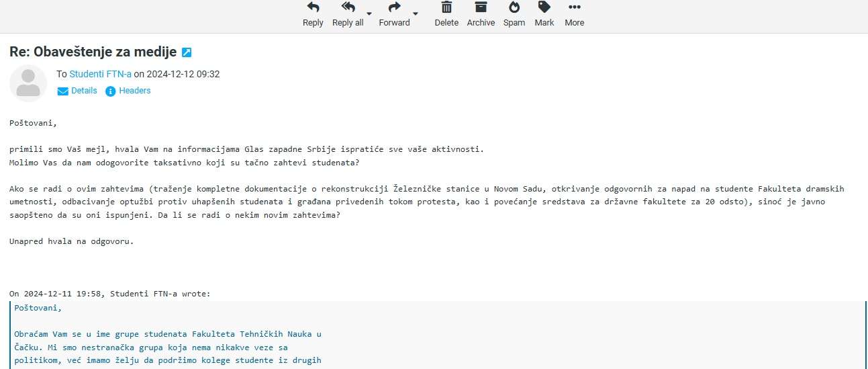View message Headers

pyautogui.click(x=128, y=91)
